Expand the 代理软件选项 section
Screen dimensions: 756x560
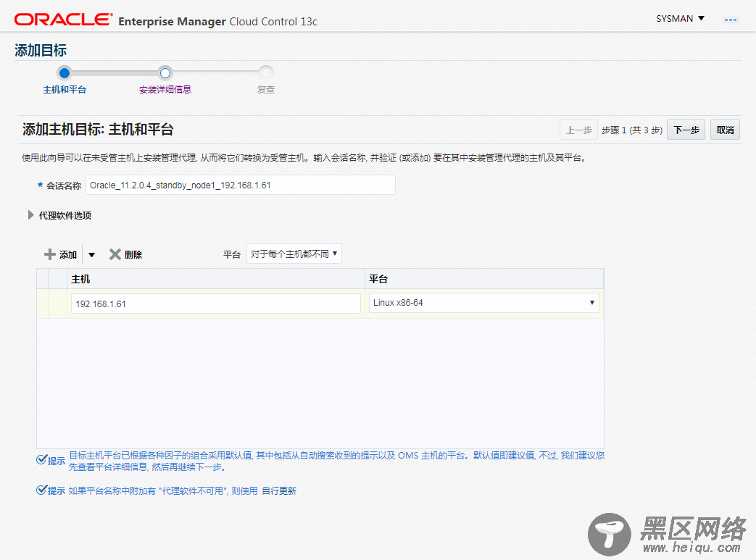pos(31,215)
